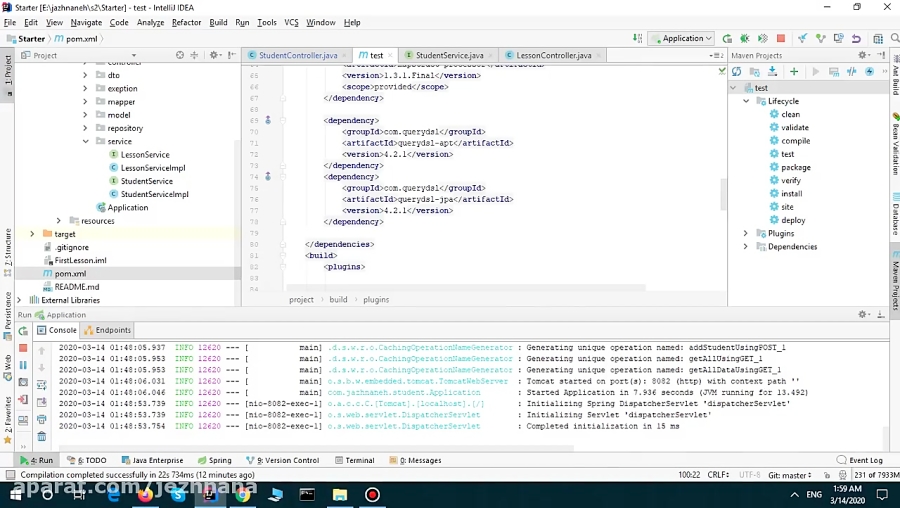Open Chrome from Windows taskbar
Viewport: 900px width, 508px height.
(242, 495)
